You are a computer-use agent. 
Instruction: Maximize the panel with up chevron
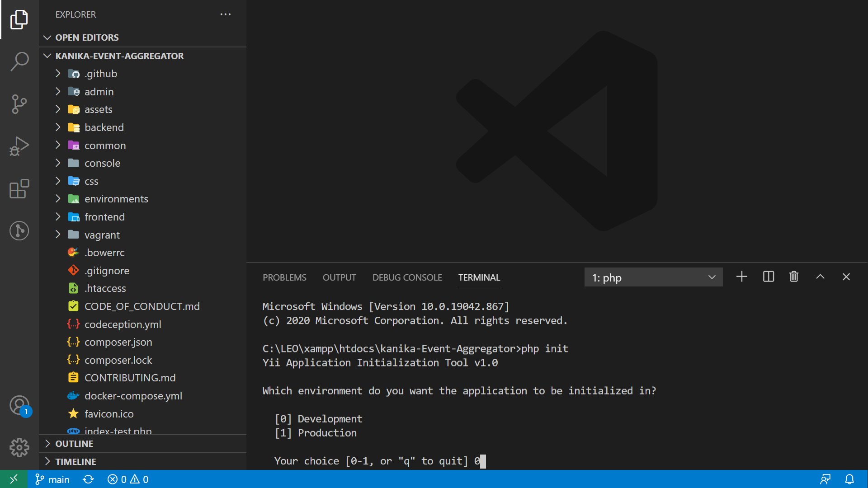point(820,277)
